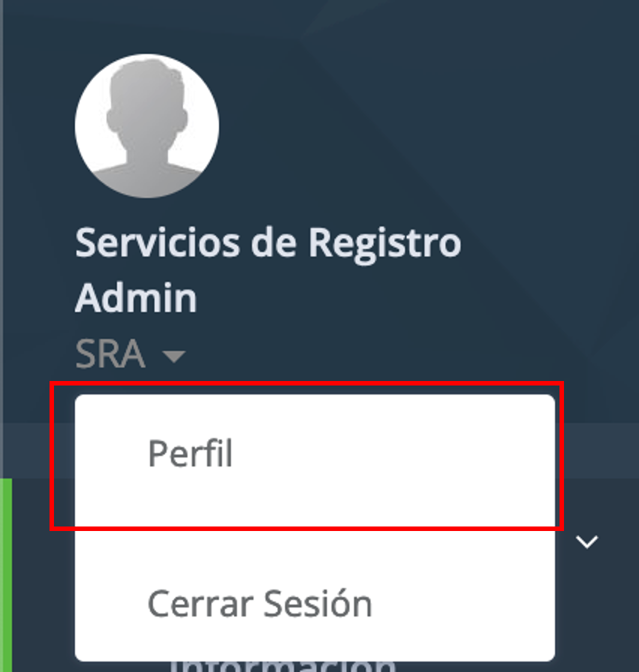Click the white chevron at right edge
The image size is (639, 672).
pyautogui.click(x=586, y=541)
